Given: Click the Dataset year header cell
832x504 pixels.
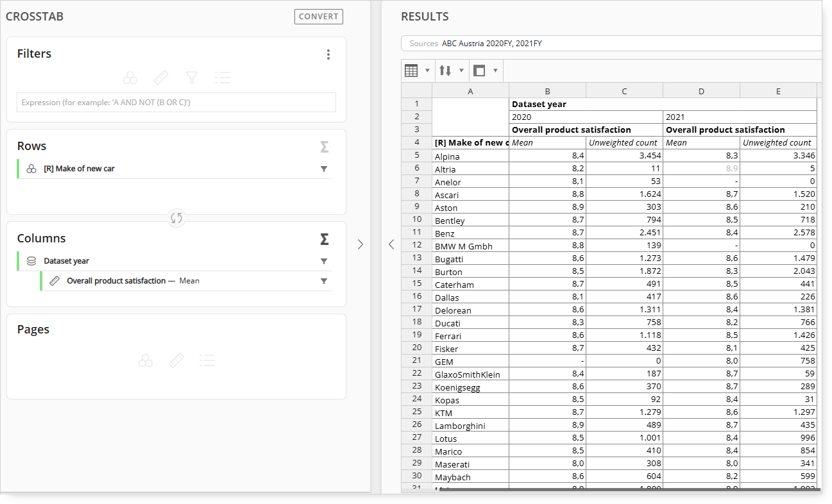Looking at the screenshot, I should click(663, 104).
